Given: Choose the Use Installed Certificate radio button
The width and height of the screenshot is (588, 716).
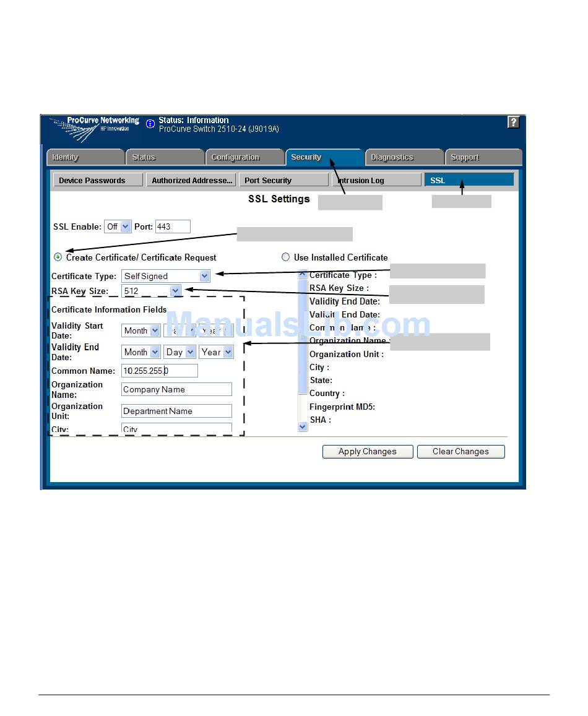Looking at the screenshot, I should coord(285,257).
